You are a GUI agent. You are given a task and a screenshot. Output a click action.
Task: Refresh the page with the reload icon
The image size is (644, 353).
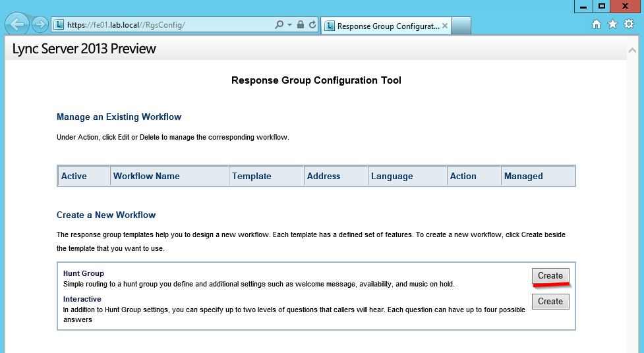point(312,24)
